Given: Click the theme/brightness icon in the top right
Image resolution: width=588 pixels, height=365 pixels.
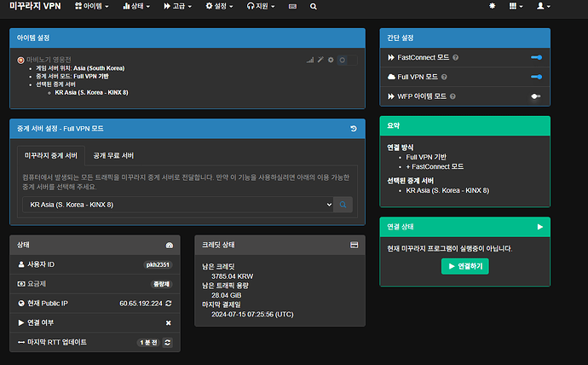Looking at the screenshot, I should pos(492,6).
